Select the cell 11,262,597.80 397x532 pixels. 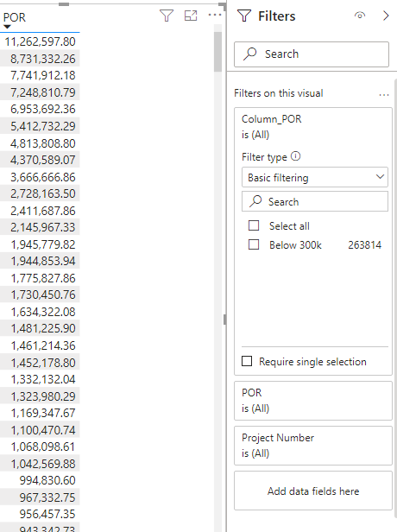click(x=40, y=41)
